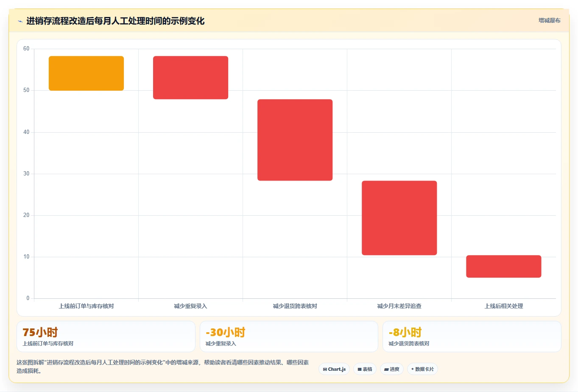Click the y-axis value 60
Screen dimensions: 578x392
(x=26, y=49)
